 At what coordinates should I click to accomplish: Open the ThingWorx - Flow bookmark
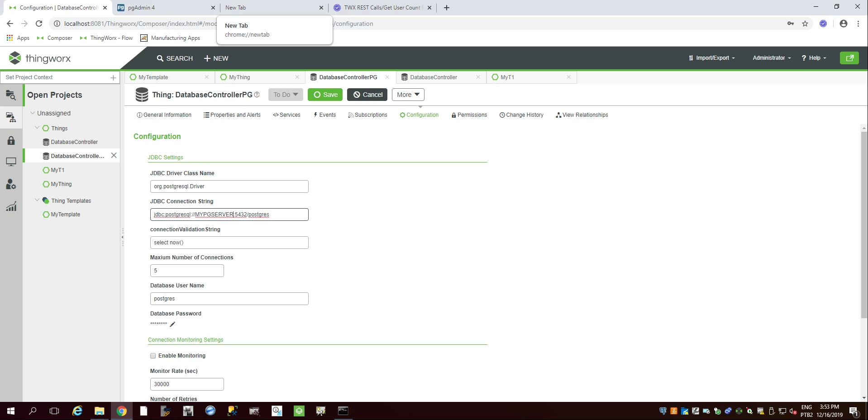(x=106, y=38)
